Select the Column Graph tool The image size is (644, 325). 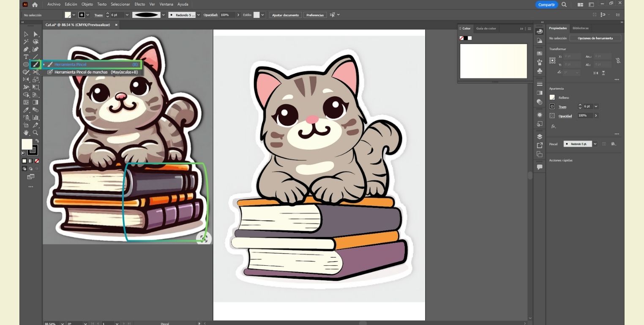click(x=35, y=118)
